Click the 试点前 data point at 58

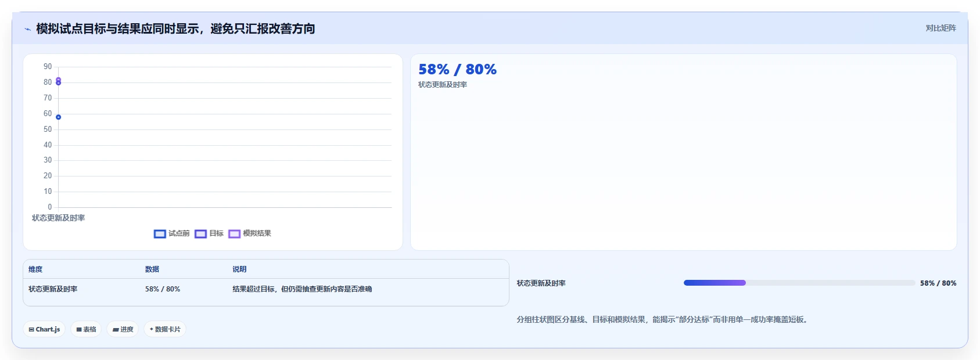58,117
